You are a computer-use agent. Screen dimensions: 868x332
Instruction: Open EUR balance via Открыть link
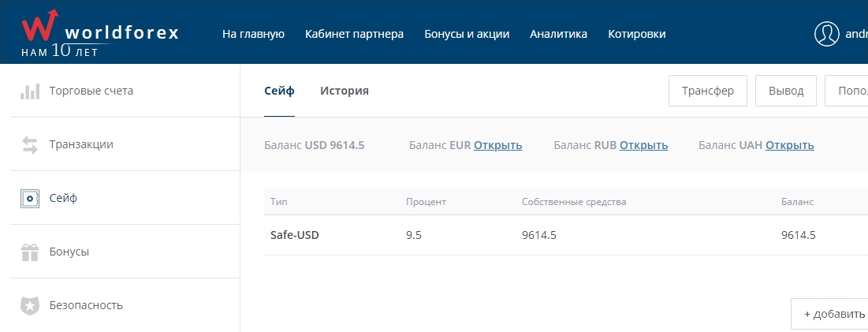(497, 145)
